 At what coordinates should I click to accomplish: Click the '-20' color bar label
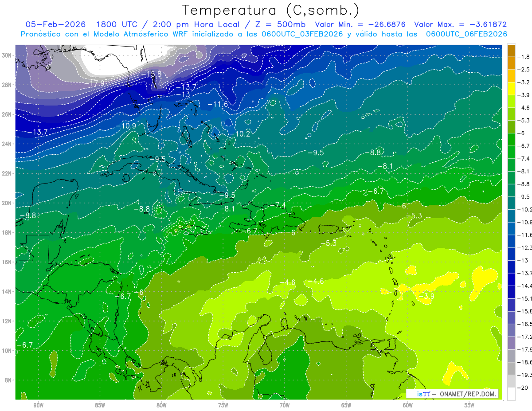pos(523,388)
